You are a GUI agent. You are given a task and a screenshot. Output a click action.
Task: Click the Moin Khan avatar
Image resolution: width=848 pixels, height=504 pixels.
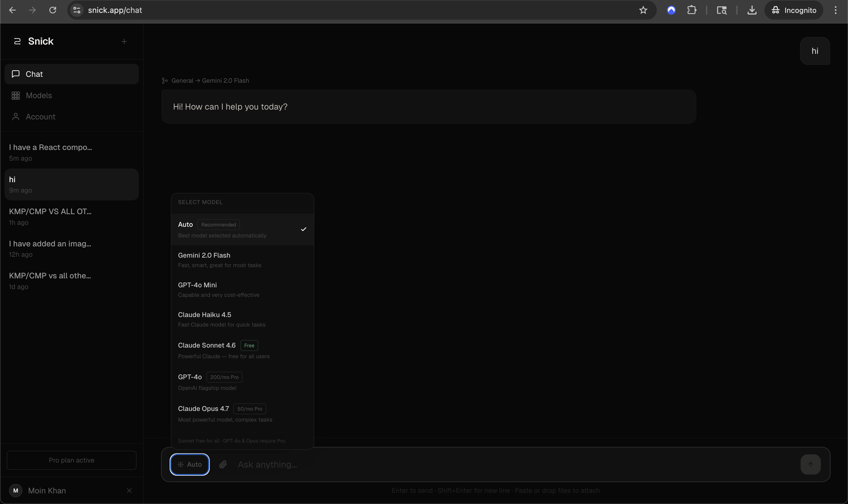click(16, 491)
